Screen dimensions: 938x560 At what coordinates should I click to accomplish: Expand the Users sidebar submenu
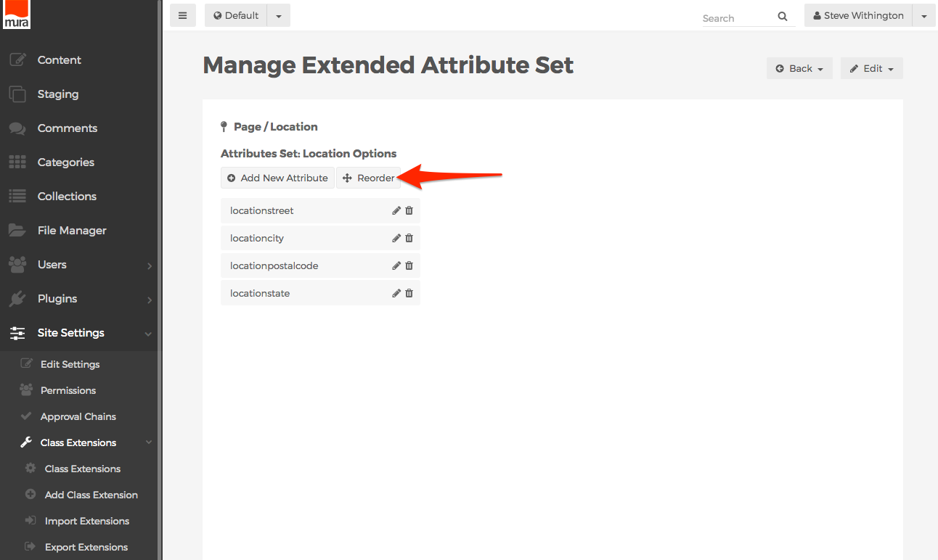[150, 265]
